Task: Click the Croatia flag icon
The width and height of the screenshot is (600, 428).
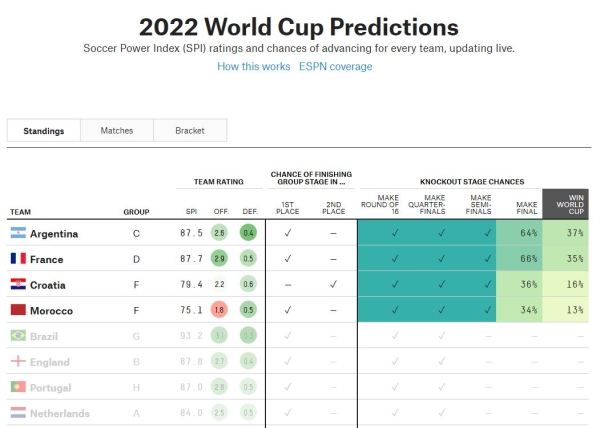Action: [18, 284]
